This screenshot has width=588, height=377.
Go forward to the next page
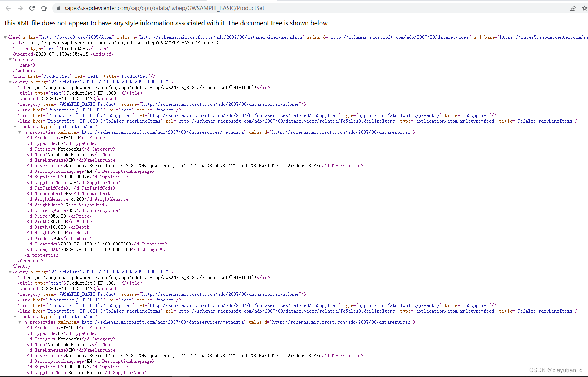[20, 8]
